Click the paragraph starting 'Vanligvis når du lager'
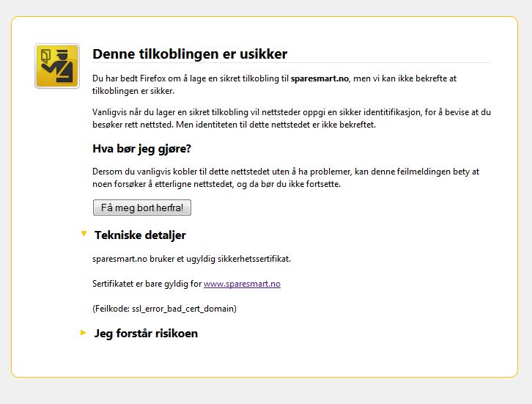Viewport: 532px width, 404px height. click(292, 119)
